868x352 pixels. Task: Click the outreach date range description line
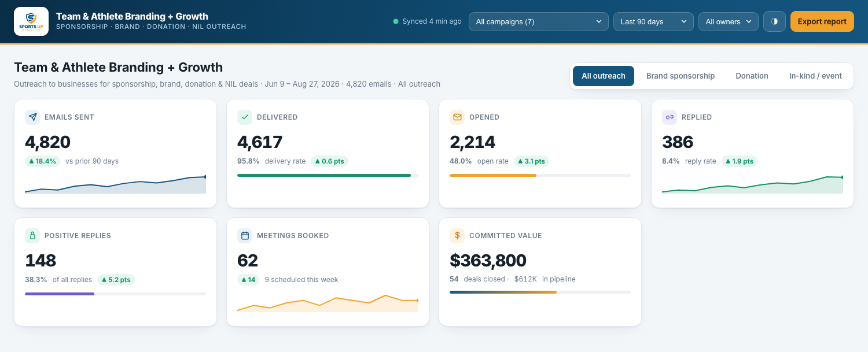coord(227,84)
